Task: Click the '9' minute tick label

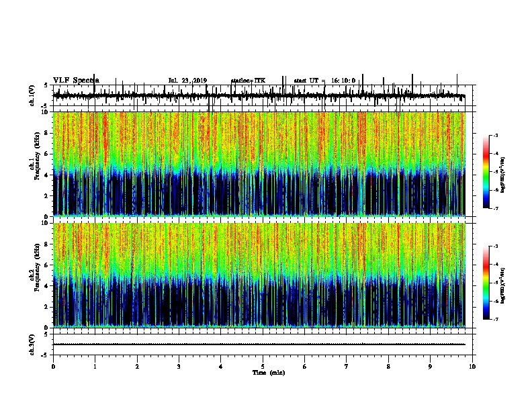Action: click(430, 366)
